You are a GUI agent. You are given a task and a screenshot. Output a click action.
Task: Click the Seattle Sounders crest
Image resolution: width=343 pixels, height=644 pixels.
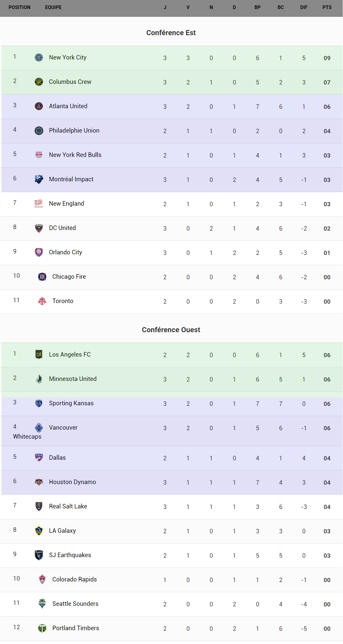42,604
